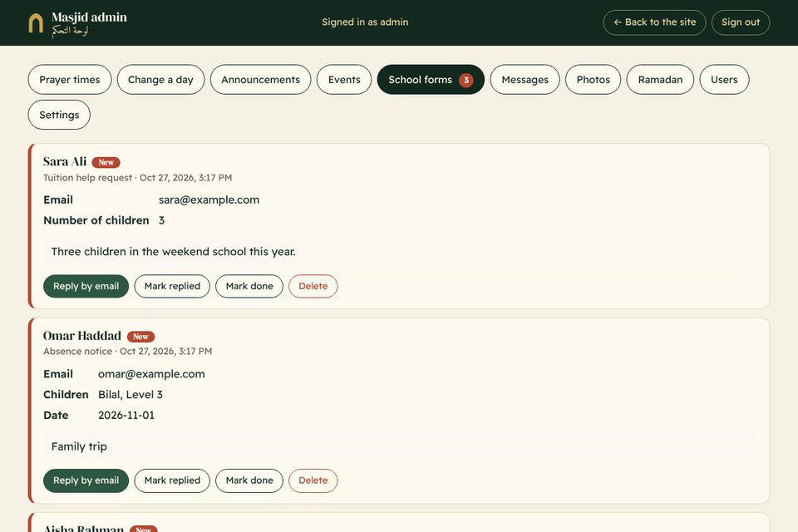Click the date value 2026-11-01

point(126,416)
